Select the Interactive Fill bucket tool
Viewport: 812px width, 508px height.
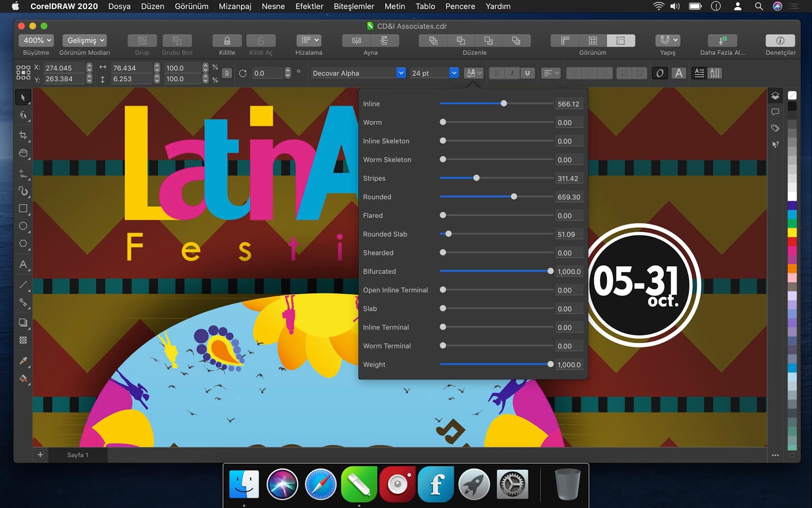(23, 378)
